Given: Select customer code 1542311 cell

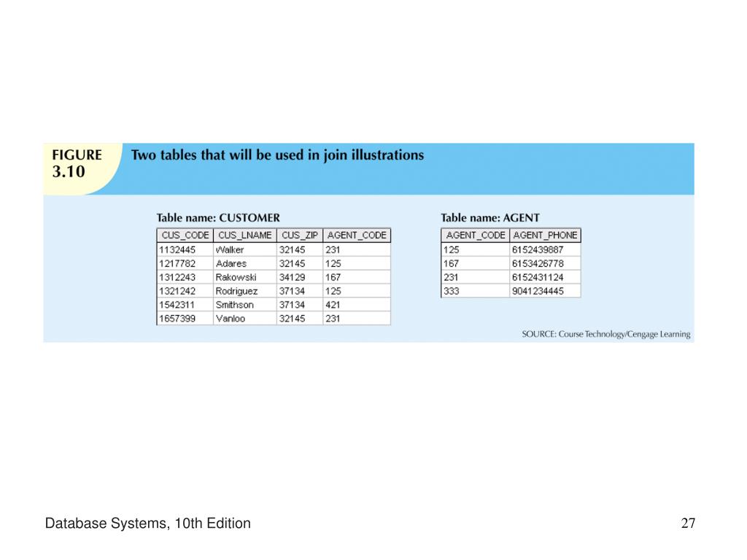Looking at the screenshot, I should pyautogui.click(x=185, y=305).
